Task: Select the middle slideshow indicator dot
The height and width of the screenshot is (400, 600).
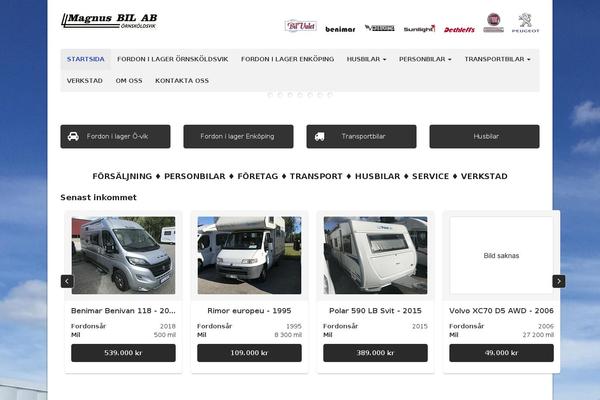Action: tap(300, 95)
